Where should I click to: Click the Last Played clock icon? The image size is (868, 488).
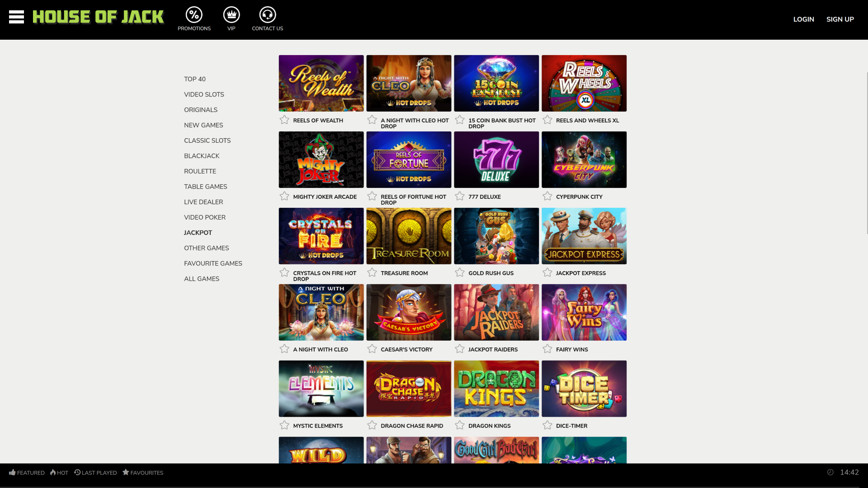coord(77,473)
